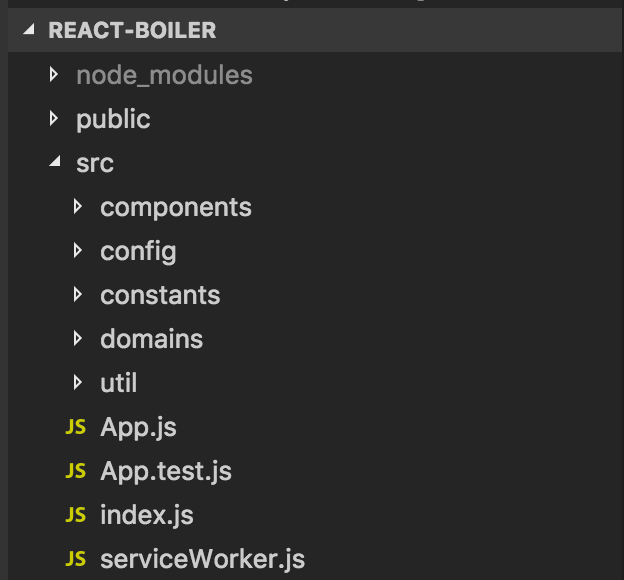Expand the domains folder arrow

click(78, 339)
